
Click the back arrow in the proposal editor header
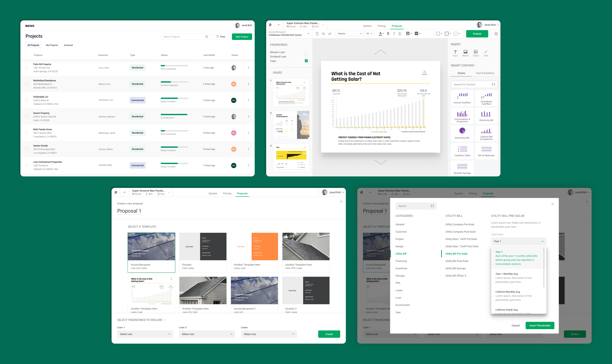tap(279, 25)
